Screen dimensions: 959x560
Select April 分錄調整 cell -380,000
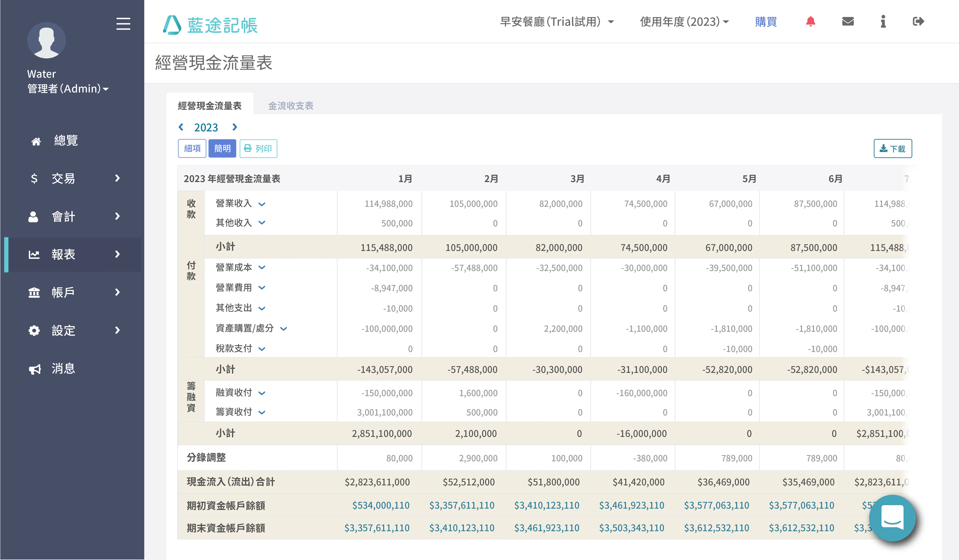click(x=650, y=458)
